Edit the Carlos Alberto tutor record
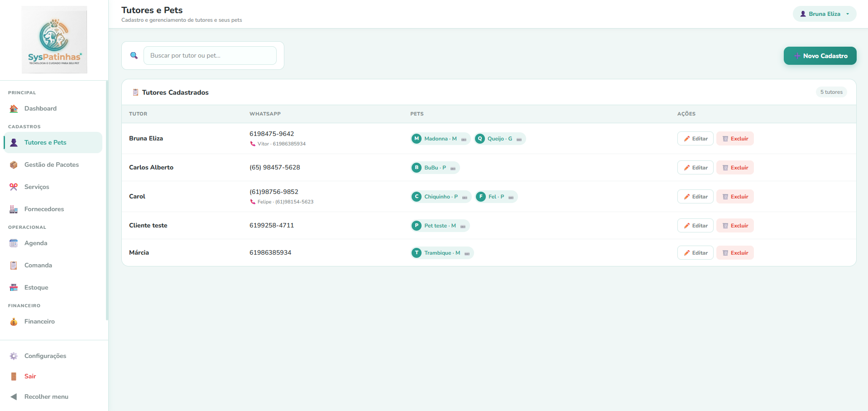This screenshot has height=411, width=868. pos(695,168)
